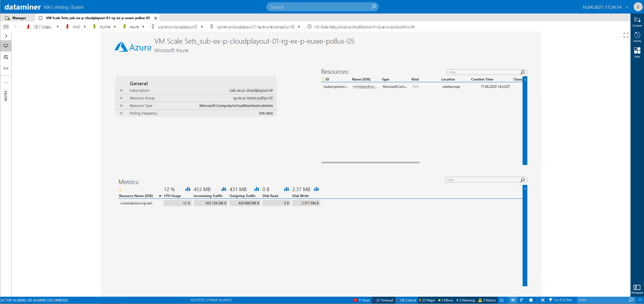This screenshot has height=304, width=644.
Task: Select the westeurope cell in Resources
Action: click(x=451, y=87)
